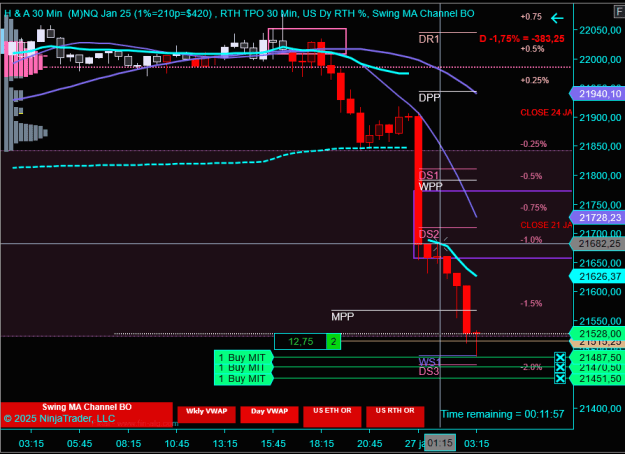The height and width of the screenshot is (454, 625).
Task: Click the 21728,23 purple price marker
Action: click(x=597, y=218)
